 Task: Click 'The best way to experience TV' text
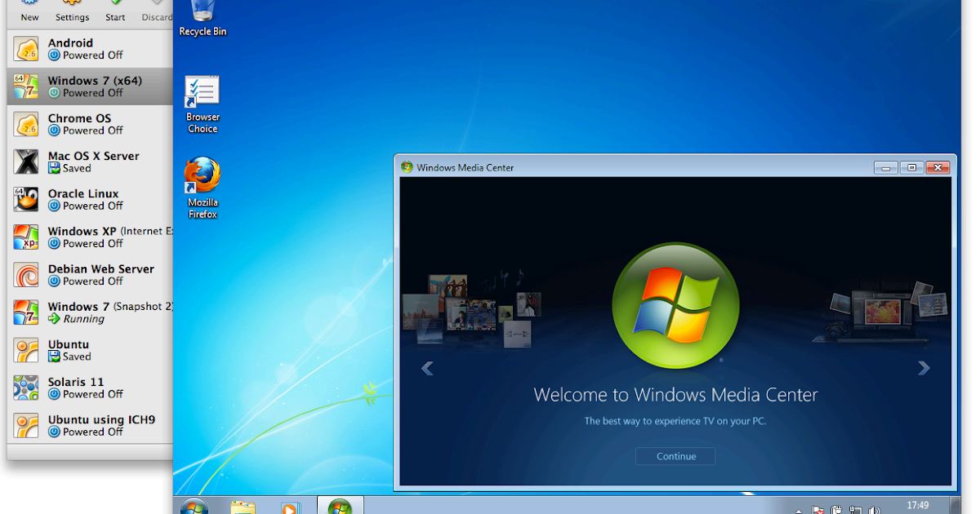point(675,421)
